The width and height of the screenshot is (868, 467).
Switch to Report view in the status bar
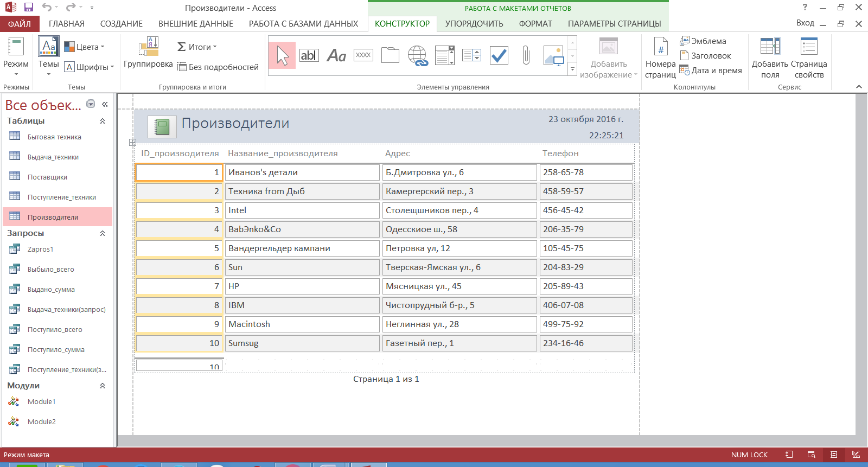[789, 455]
